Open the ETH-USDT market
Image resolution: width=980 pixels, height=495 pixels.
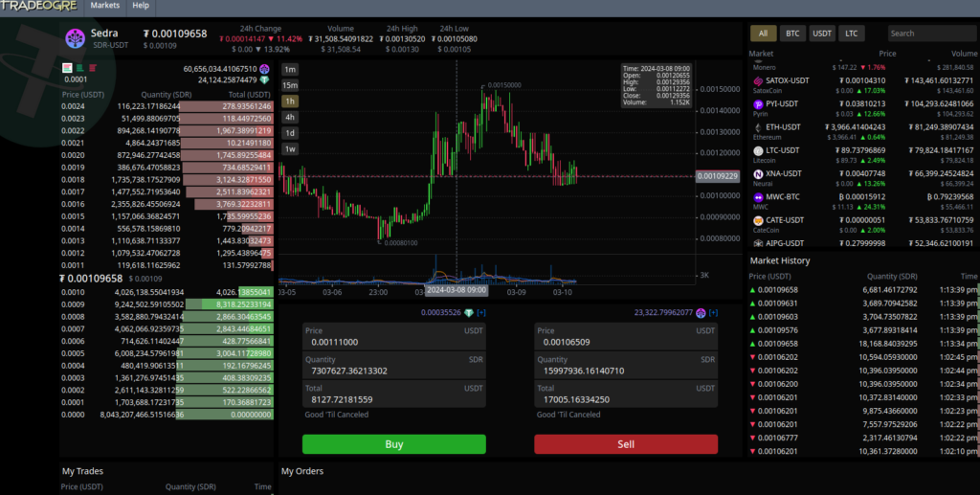(x=863, y=132)
